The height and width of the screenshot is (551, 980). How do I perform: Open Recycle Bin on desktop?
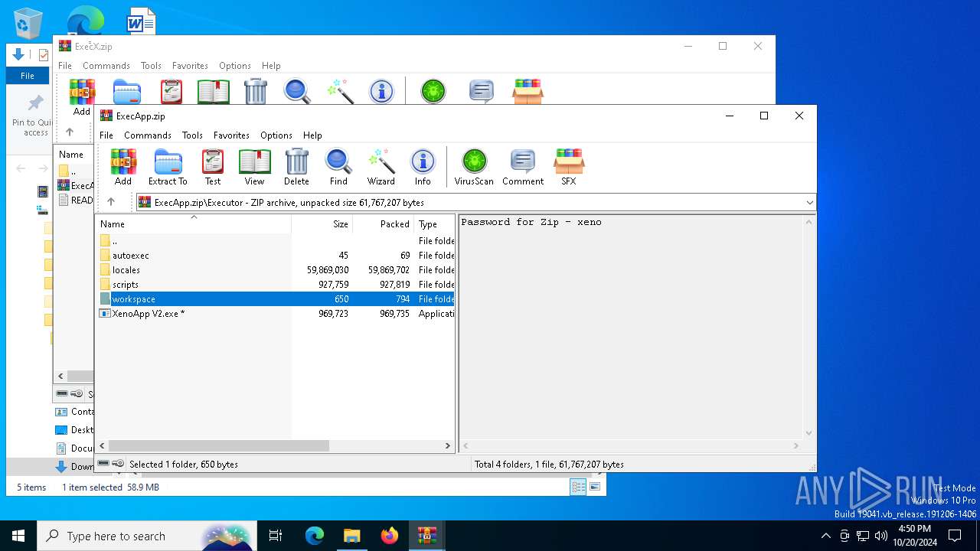pos(28,22)
